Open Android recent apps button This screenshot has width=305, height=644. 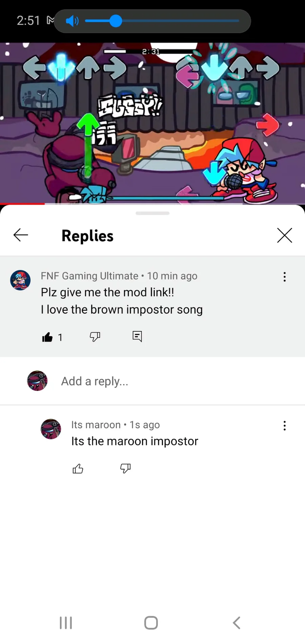pyautogui.click(x=66, y=623)
